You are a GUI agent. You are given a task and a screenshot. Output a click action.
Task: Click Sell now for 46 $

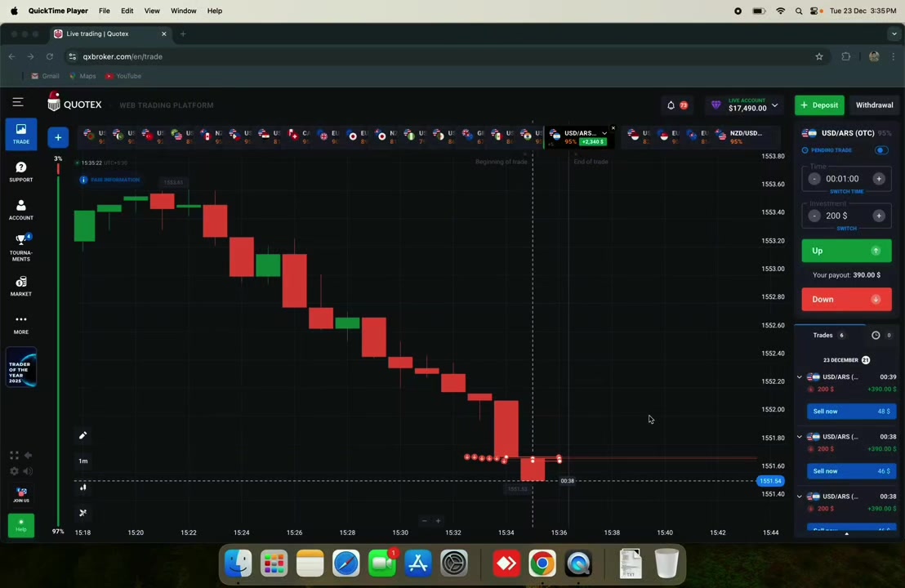pos(851,471)
